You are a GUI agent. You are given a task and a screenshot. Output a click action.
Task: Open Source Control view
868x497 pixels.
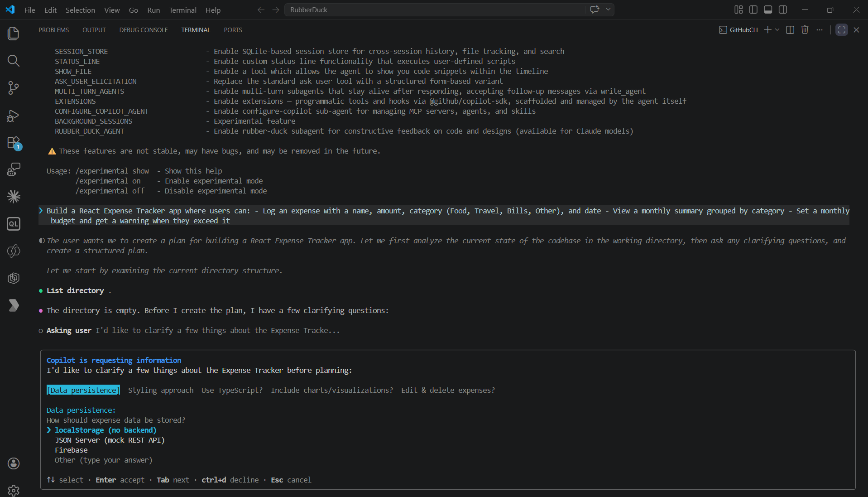[x=14, y=88]
